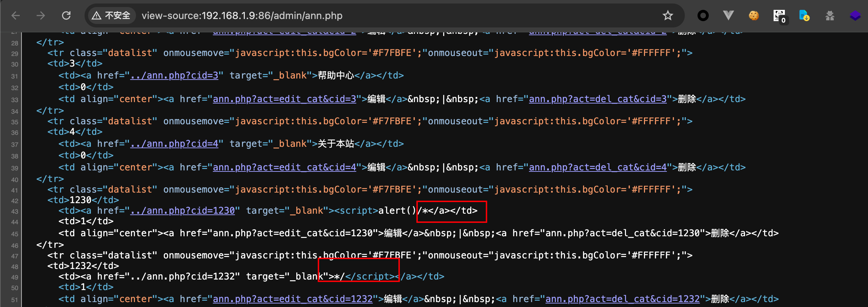
Task: Open ann.php?act=edit_cat&cid=4 link
Action: [x=285, y=167]
